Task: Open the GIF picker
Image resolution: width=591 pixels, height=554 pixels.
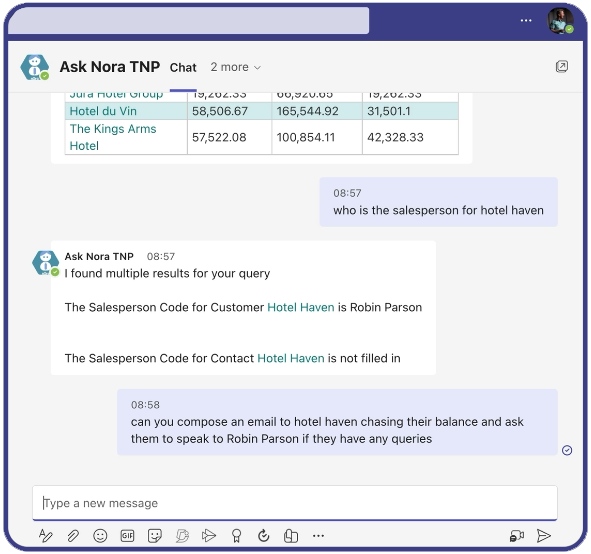Action: click(x=127, y=536)
